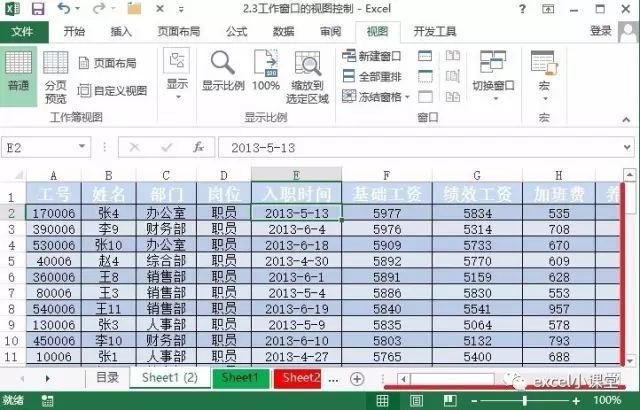640x410 pixels.
Task: Switch to the 开发工具 developer tab
Action: click(x=435, y=31)
